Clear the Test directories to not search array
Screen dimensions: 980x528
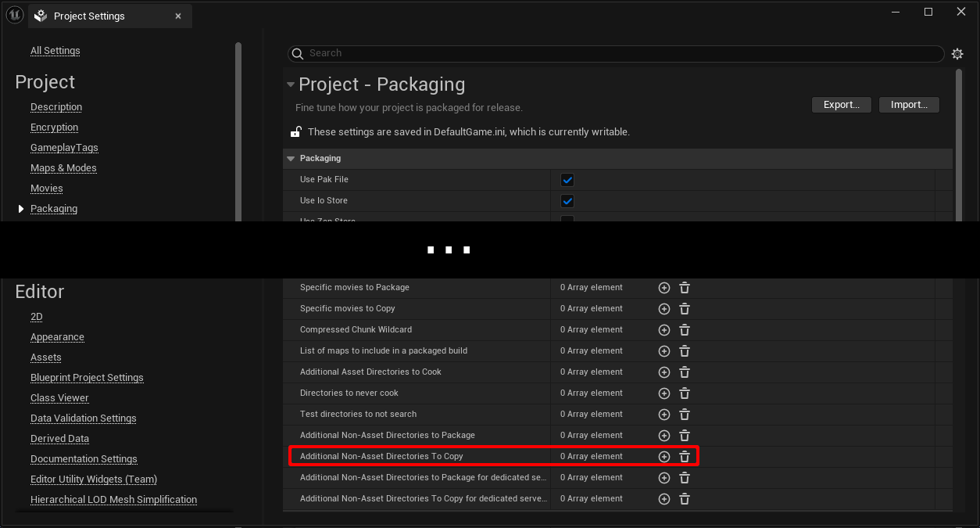tap(685, 415)
